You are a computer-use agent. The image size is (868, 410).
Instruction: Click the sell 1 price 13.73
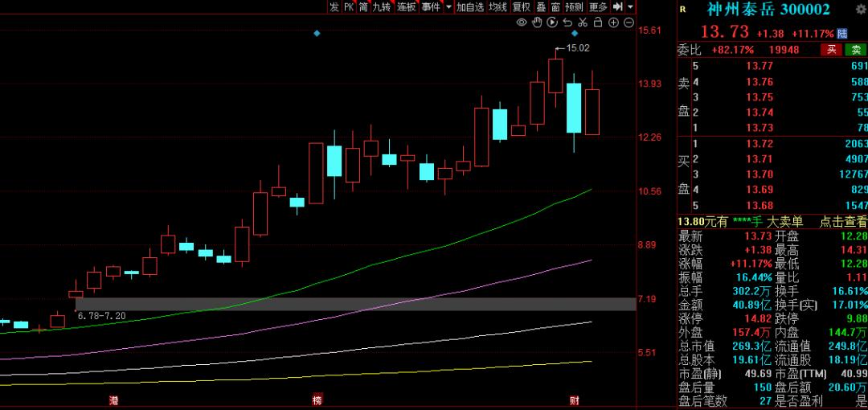pos(759,128)
